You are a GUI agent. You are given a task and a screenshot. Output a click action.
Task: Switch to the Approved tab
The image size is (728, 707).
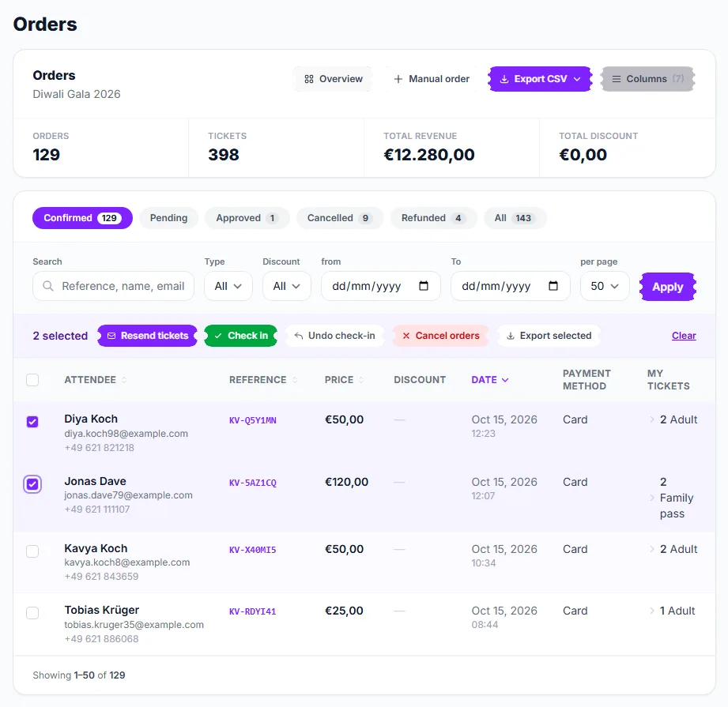(x=247, y=218)
